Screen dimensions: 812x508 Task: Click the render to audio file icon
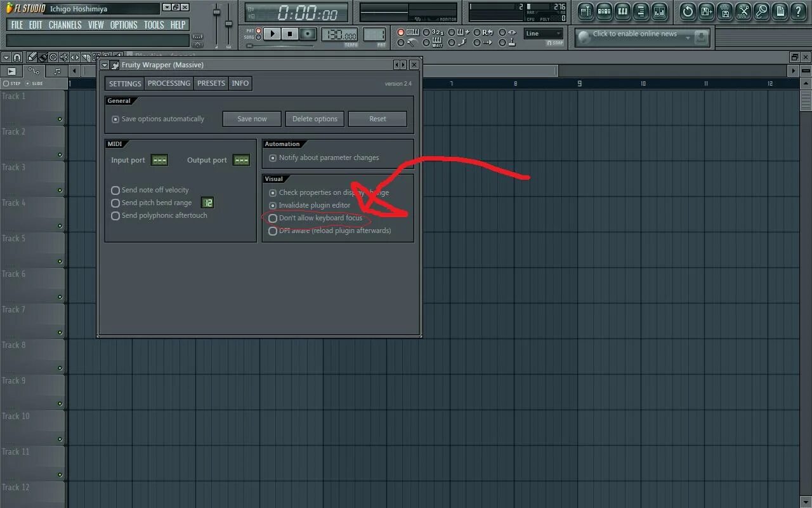tap(725, 11)
